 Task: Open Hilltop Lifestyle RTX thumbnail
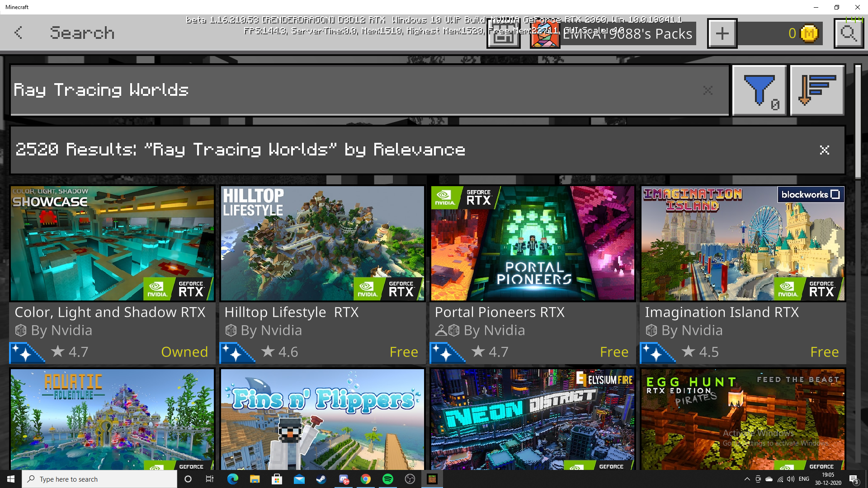click(322, 244)
